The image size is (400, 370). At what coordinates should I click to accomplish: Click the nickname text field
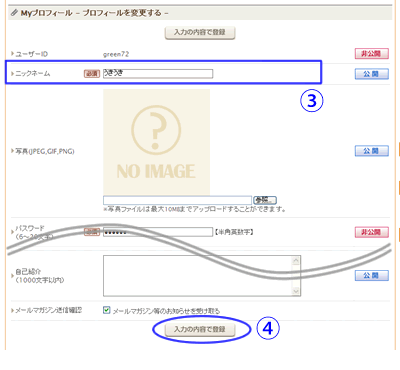158,74
